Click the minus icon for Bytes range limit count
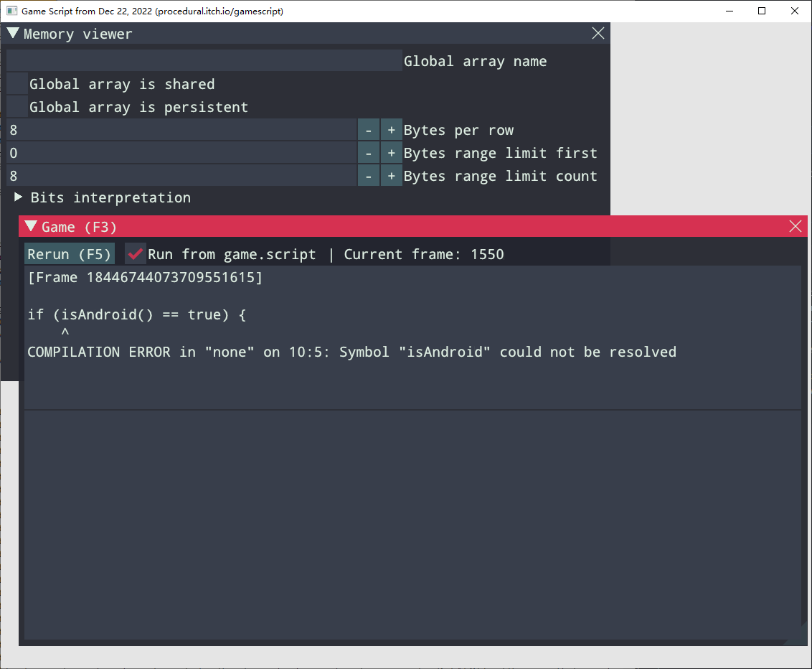The width and height of the screenshot is (812, 669). [x=368, y=175]
